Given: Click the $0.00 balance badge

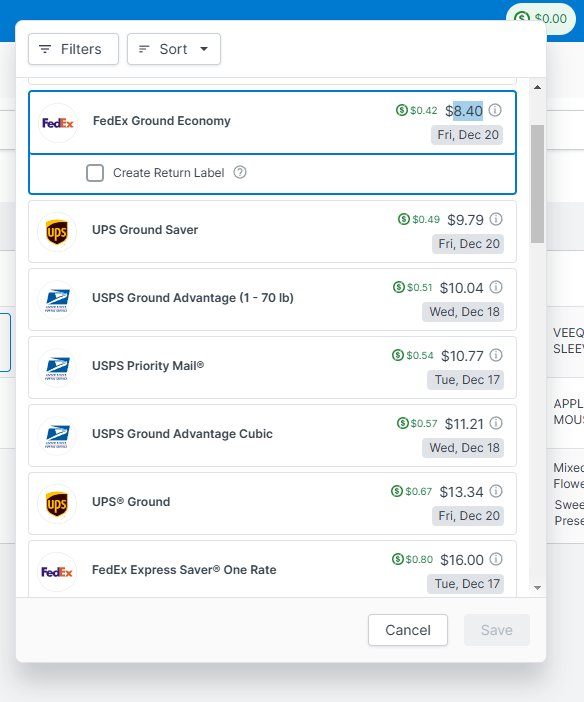Looking at the screenshot, I should click(541, 19).
